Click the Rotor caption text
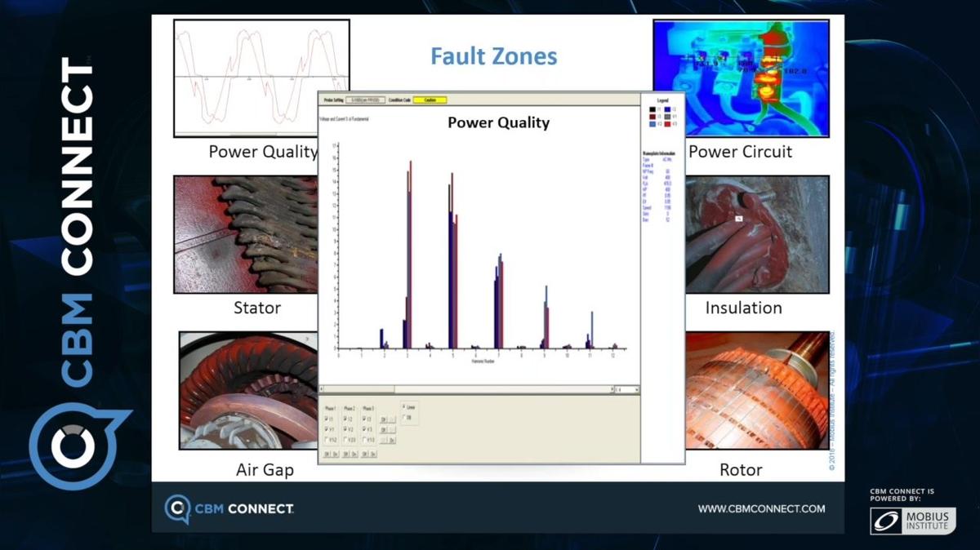This screenshot has width=980, height=550. (x=741, y=469)
